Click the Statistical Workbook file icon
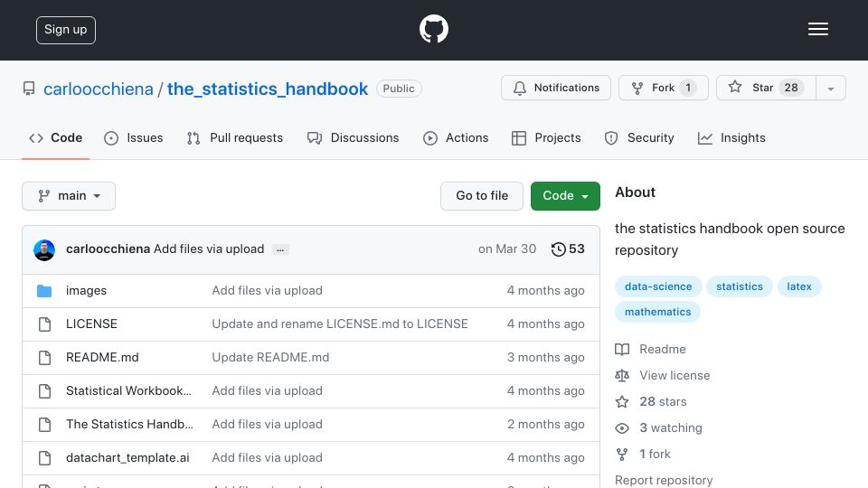Screen dimensions: 868x488 tap(45, 391)
